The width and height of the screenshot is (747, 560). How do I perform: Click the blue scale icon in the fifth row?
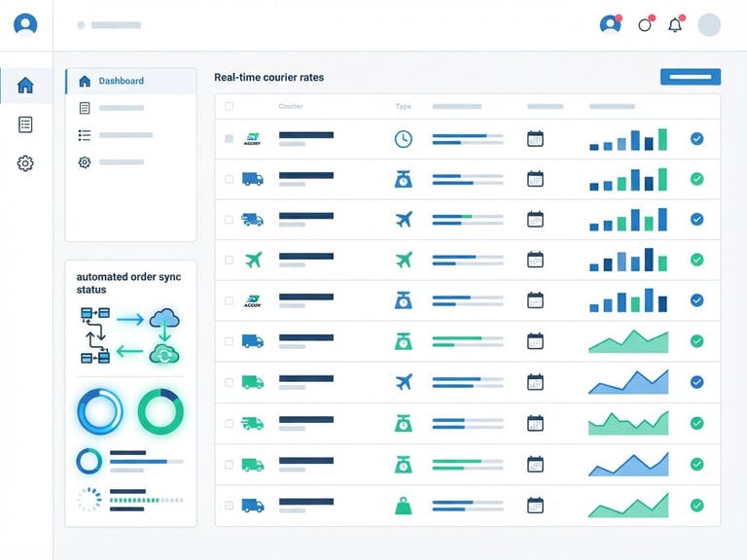[x=404, y=300]
